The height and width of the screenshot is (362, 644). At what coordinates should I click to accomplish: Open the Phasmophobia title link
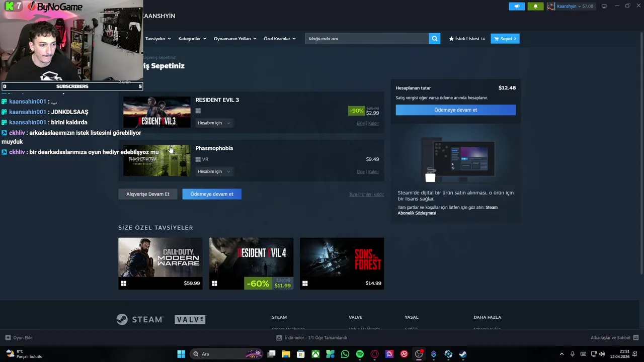click(214, 148)
